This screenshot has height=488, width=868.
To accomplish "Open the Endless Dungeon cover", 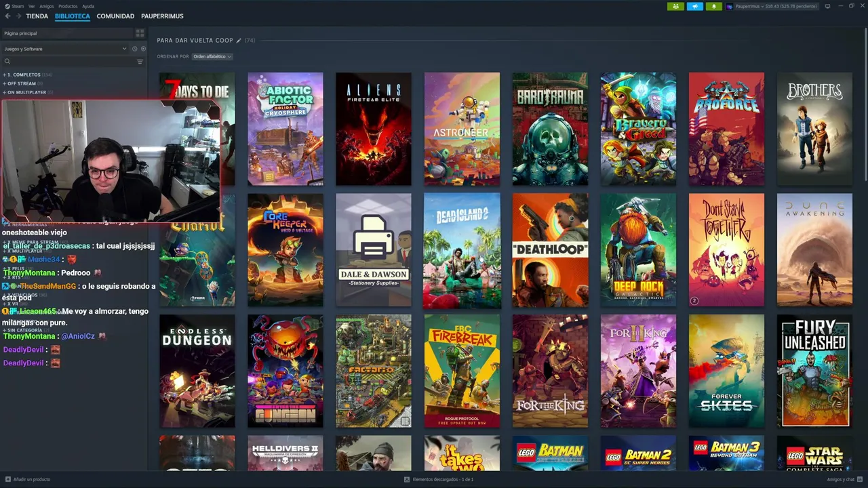I will 197,371.
